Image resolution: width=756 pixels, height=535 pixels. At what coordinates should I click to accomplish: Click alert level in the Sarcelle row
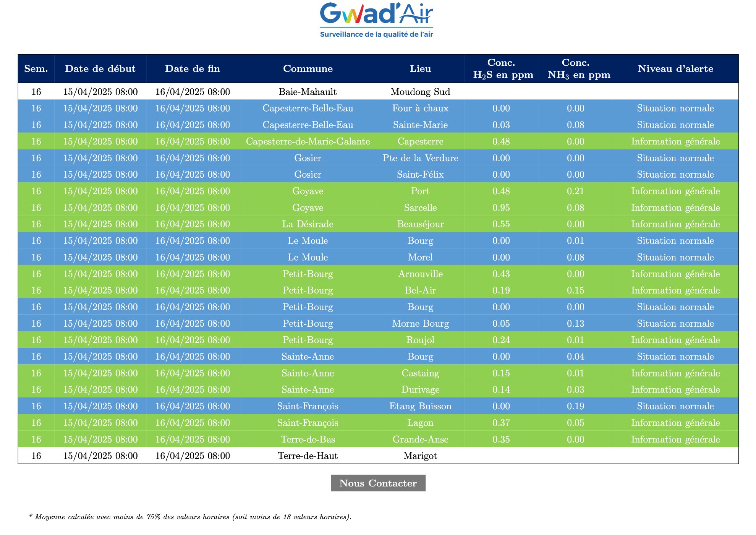[675, 208]
